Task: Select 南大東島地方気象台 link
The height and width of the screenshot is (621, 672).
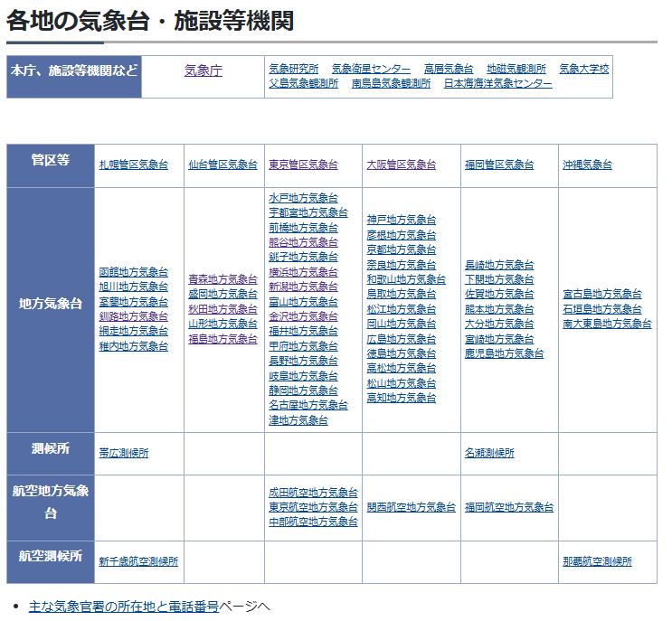Action: [607, 324]
